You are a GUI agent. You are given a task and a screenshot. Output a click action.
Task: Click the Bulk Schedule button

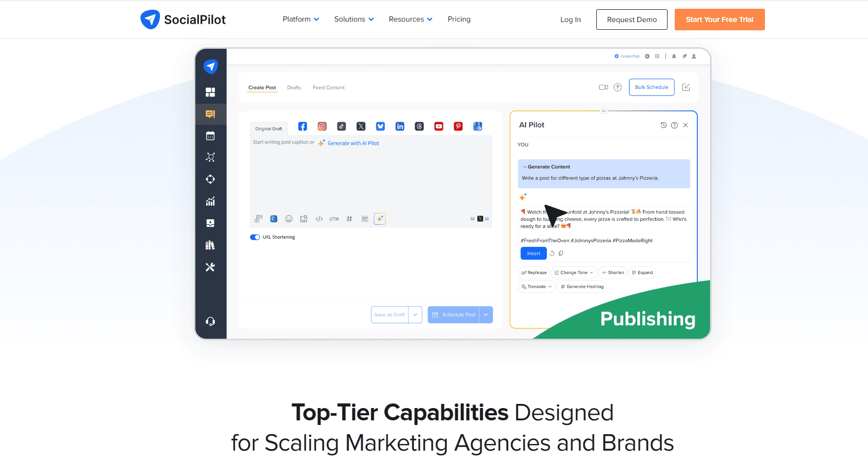(x=652, y=87)
